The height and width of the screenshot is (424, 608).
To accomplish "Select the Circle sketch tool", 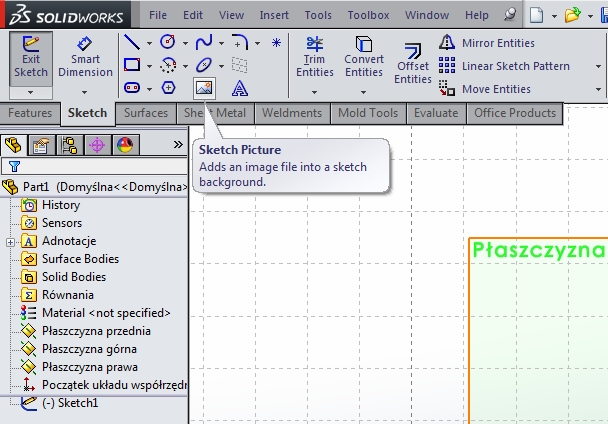I will point(168,42).
